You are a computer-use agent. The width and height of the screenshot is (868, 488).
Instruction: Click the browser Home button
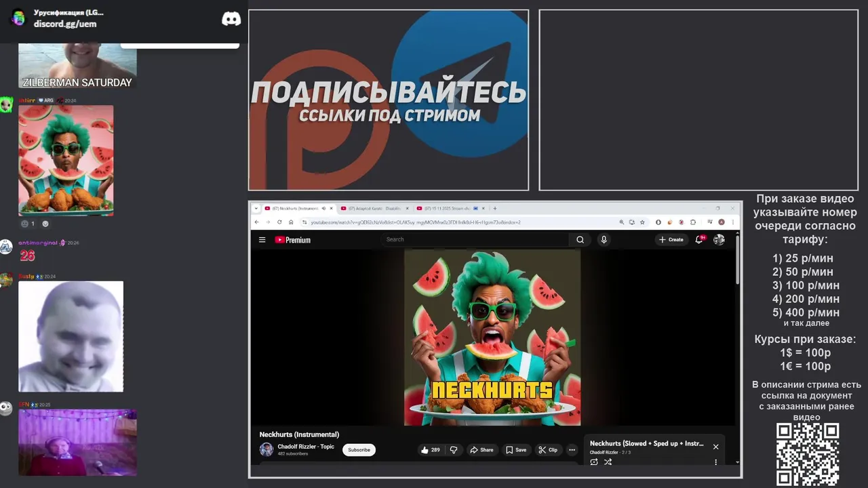(291, 222)
